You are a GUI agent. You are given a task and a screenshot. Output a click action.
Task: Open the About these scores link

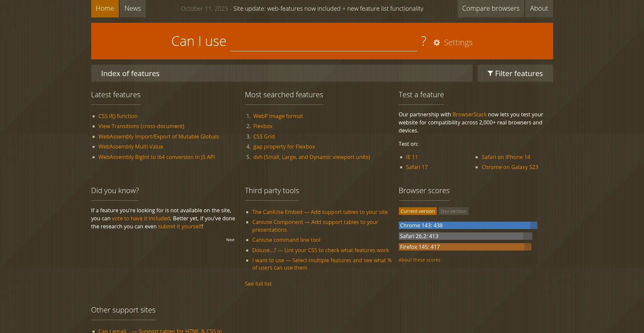click(x=419, y=260)
